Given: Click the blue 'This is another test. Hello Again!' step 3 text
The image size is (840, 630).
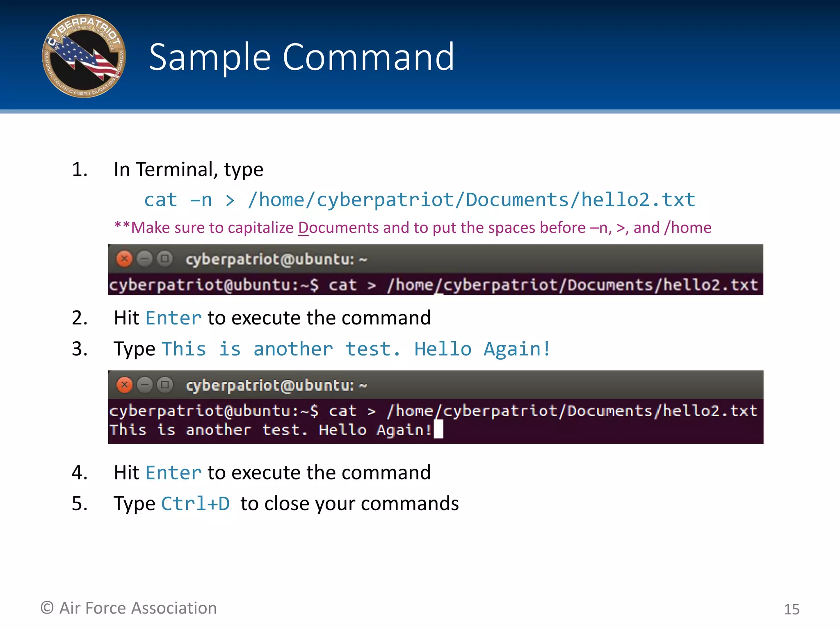Looking at the screenshot, I should click(x=356, y=349).
